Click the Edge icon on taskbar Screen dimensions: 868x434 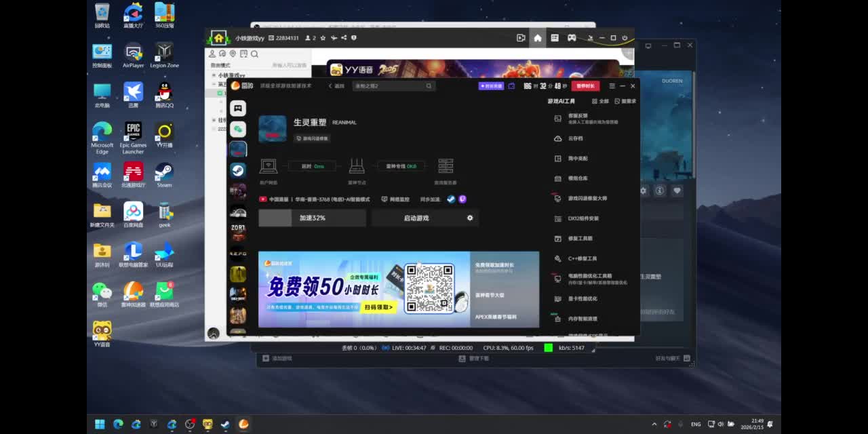(x=118, y=425)
